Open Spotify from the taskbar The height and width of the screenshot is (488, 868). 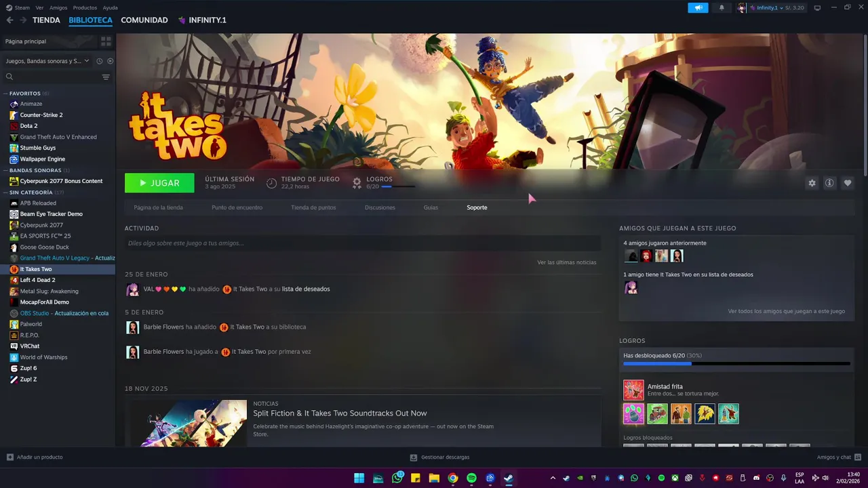click(471, 478)
